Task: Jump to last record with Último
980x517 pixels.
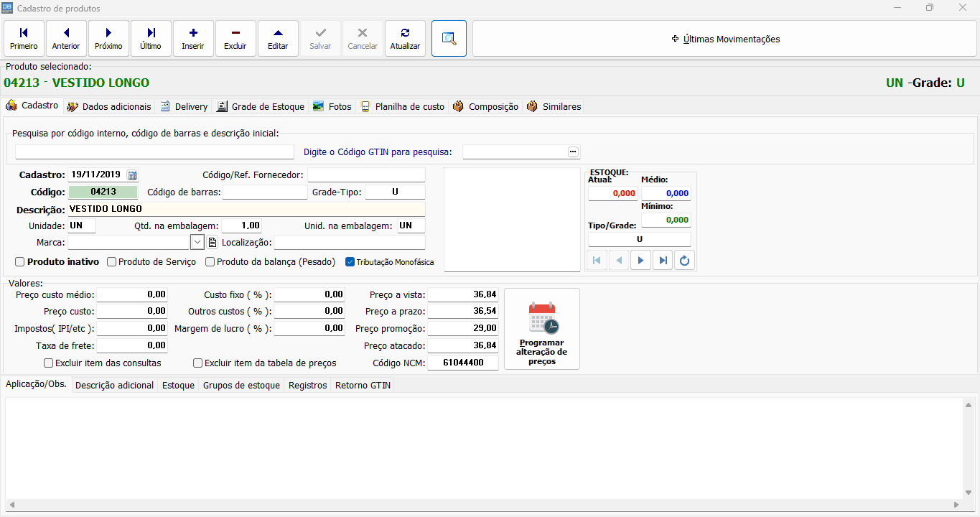Action: pyautogui.click(x=151, y=39)
